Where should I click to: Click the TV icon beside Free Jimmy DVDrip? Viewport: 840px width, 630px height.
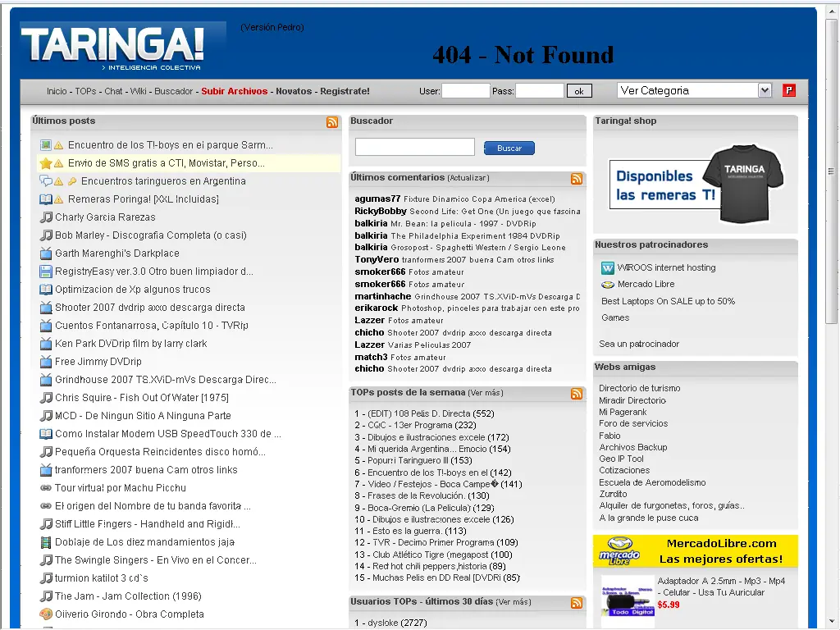pos(46,362)
